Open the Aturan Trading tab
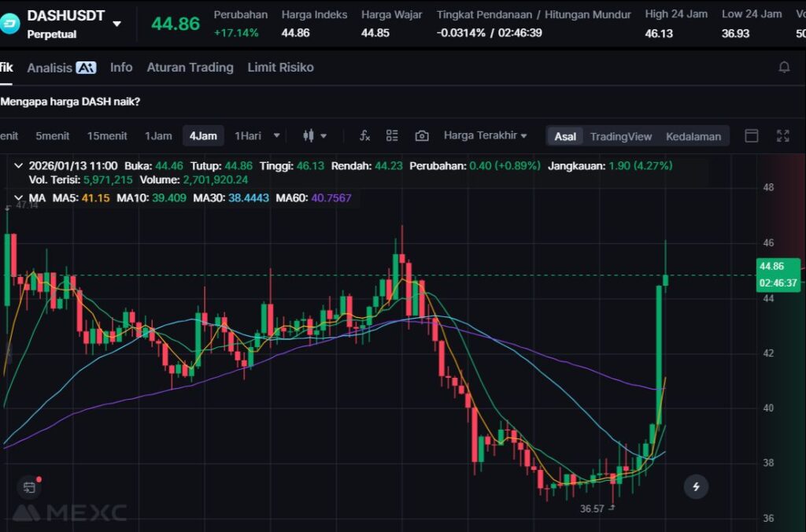 click(x=190, y=68)
